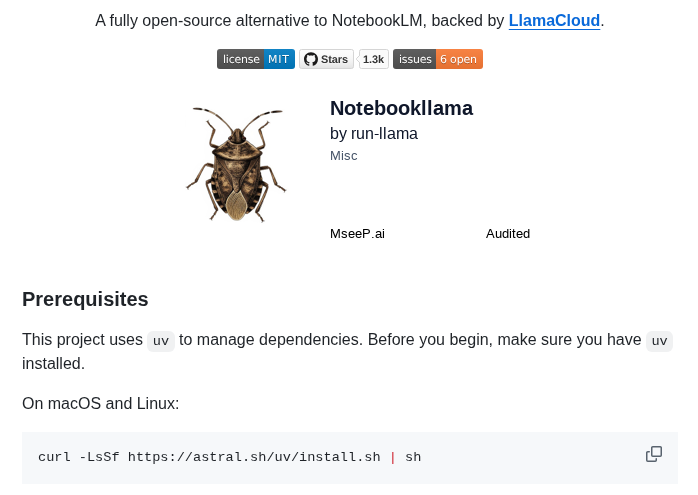Click the Audited label
The image size is (698, 495).
coord(507,234)
